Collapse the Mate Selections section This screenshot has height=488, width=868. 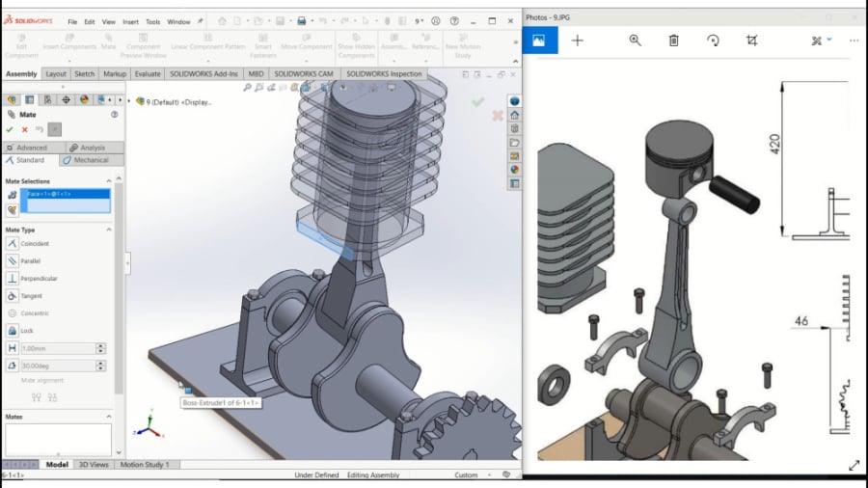coord(109,180)
